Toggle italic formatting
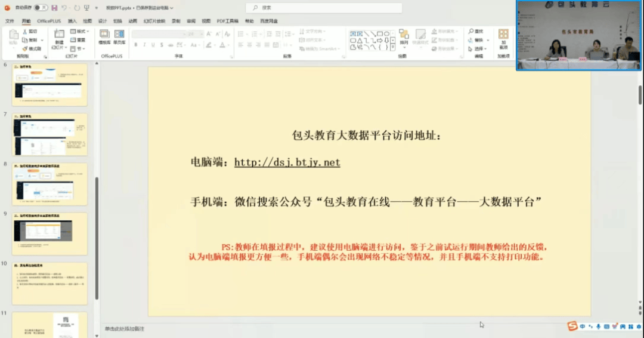The width and height of the screenshot is (644, 338). (144, 45)
